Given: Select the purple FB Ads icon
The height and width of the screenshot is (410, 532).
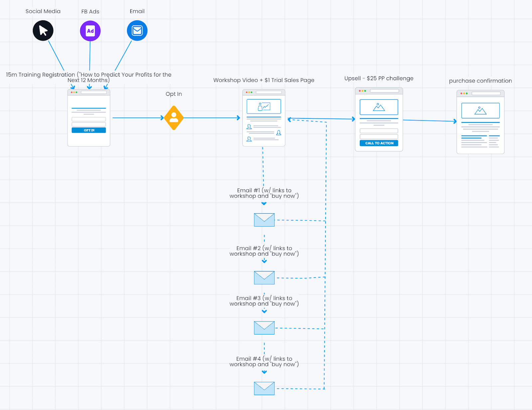Looking at the screenshot, I should click(90, 31).
